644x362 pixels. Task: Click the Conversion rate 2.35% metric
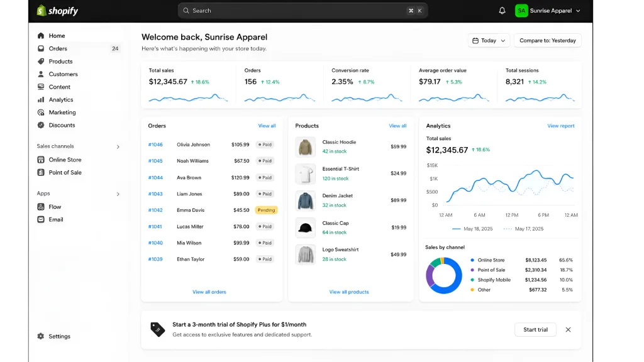coord(367,85)
